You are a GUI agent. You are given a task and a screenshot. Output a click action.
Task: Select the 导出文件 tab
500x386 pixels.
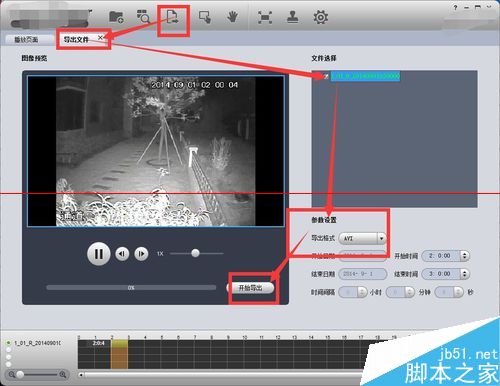[76, 39]
